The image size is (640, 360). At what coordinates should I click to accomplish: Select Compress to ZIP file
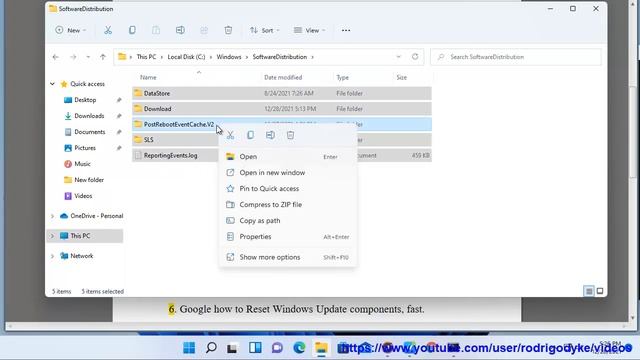point(288,204)
